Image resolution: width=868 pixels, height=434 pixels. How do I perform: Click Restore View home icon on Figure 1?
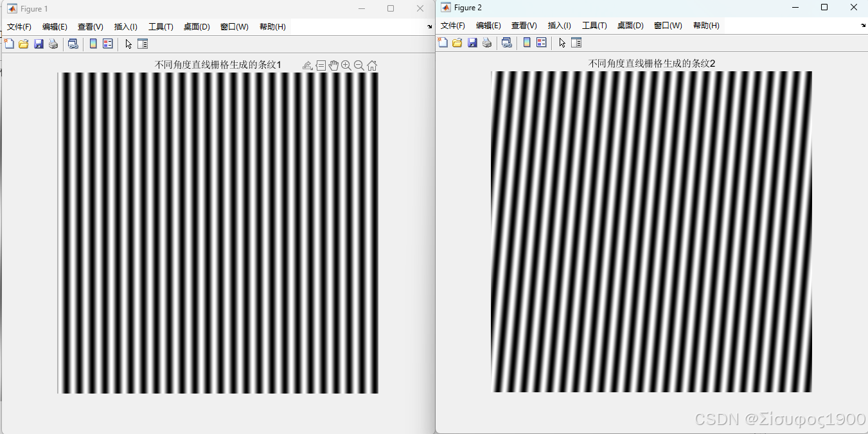pyautogui.click(x=372, y=65)
